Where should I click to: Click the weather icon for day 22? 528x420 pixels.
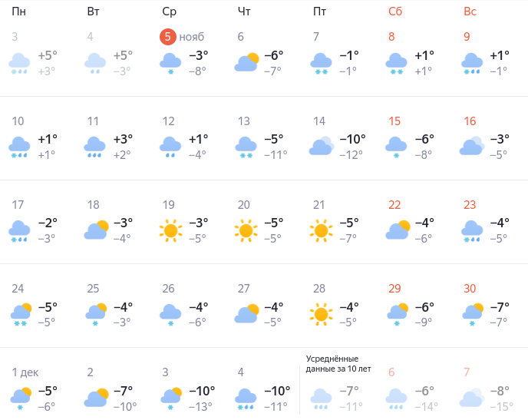(x=396, y=230)
